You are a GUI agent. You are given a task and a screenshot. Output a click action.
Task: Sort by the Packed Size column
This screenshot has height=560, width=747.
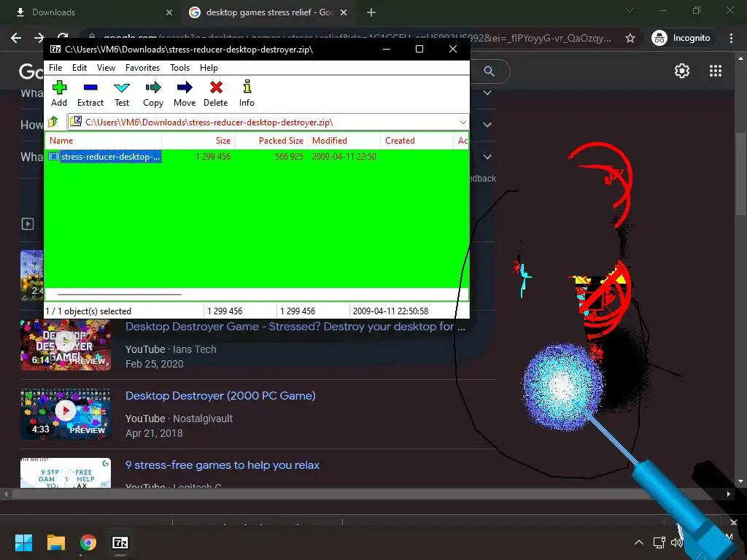[271, 141]
